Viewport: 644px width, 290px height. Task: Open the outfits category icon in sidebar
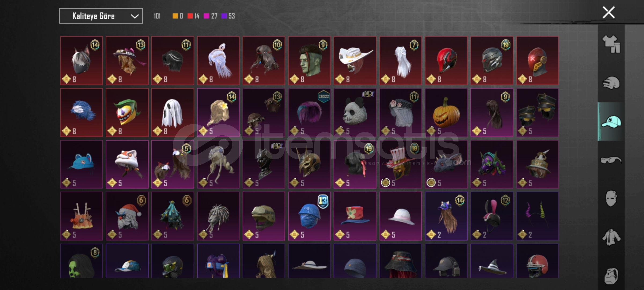click(611, 44)
